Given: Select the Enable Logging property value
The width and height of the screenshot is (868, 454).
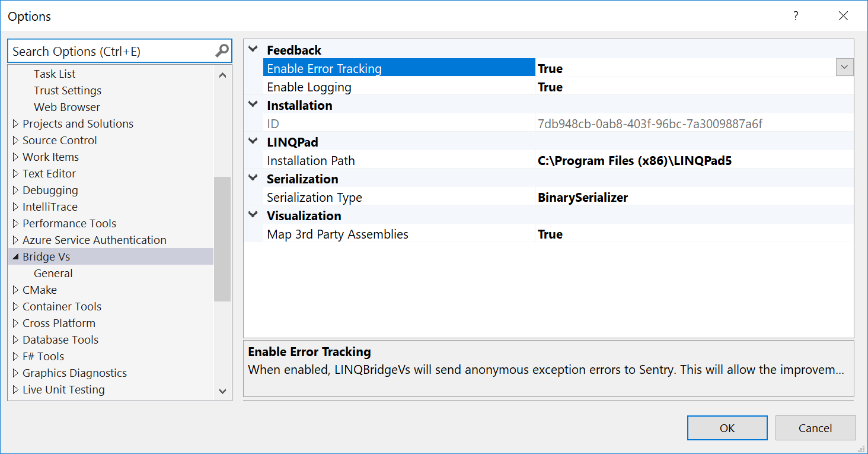Looking at the screenshot, I should coord(694,87).
